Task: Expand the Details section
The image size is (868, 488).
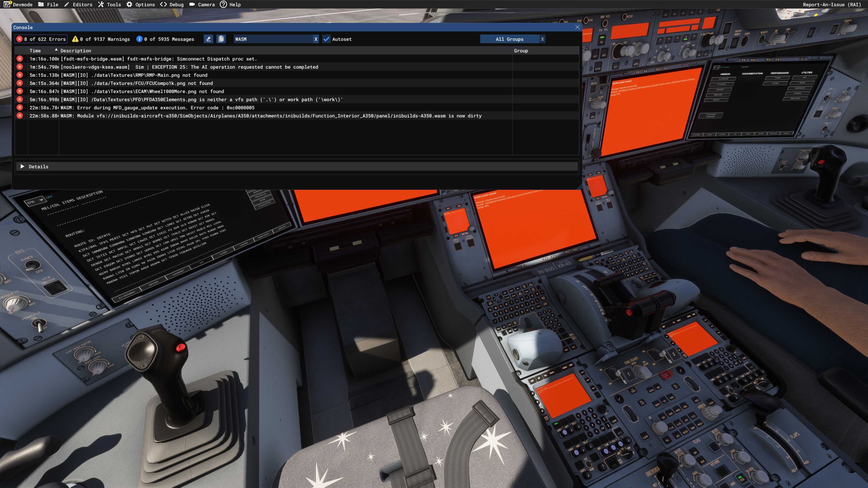Action: (x=23, y=166)
